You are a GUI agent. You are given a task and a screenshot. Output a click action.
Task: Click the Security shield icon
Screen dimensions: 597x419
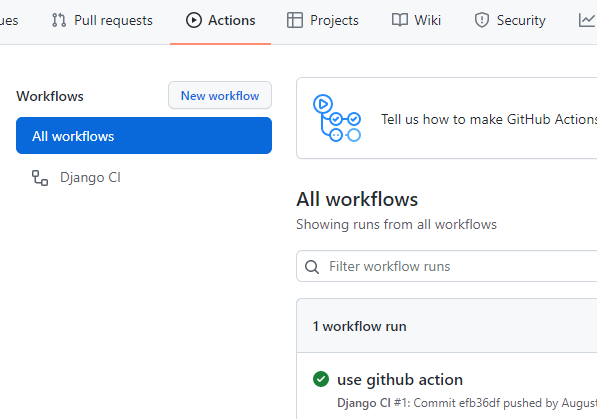pyautogui.click(x=482, y=20)
